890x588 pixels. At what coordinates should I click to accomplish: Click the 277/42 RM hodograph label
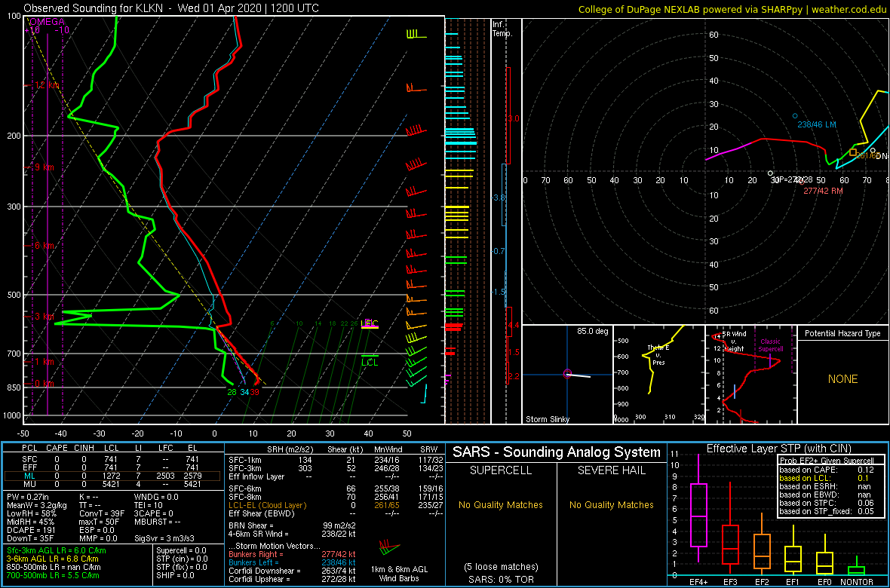pyautogui.click(x=822, y=191)
